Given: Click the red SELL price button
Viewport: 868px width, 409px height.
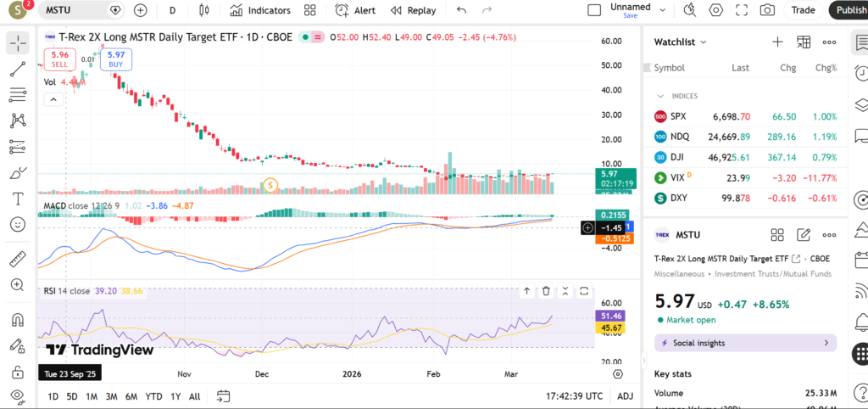Looking at the screenshot, I should [x=59, y=59].
